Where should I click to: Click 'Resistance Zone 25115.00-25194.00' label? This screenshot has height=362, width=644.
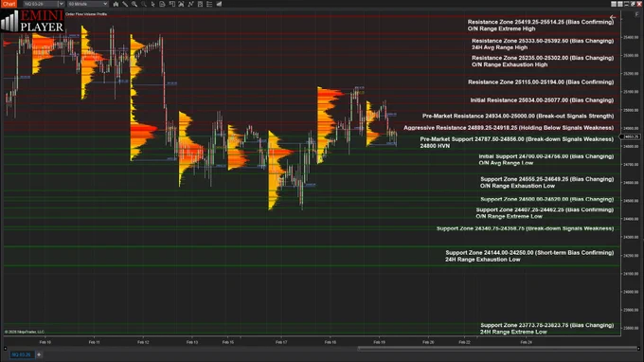coord(541,82)
